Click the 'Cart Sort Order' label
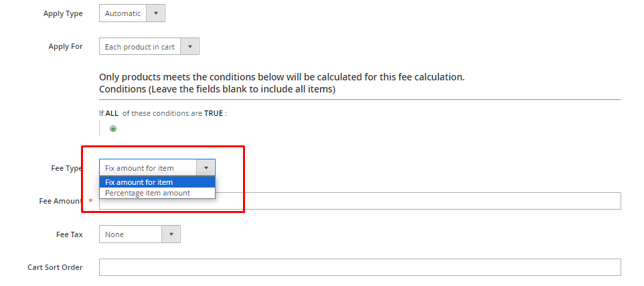 [x=55, y=267]
